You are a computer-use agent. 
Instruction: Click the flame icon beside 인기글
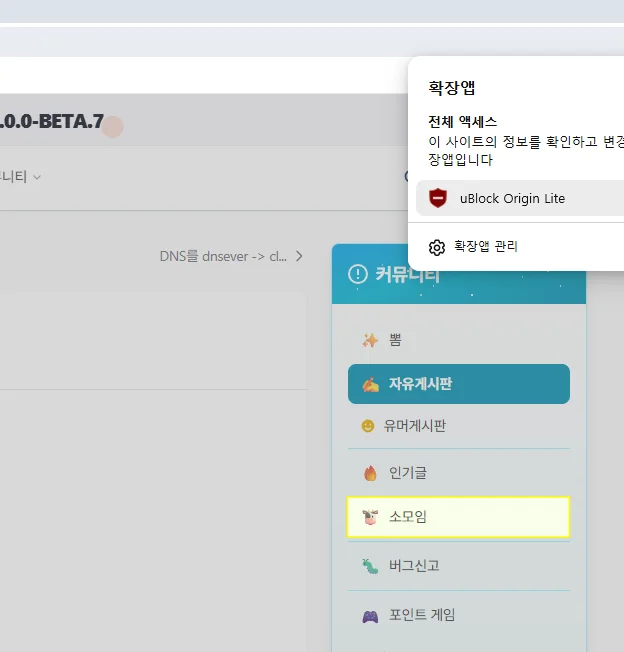pyautogui.click(x=370, y=473)
